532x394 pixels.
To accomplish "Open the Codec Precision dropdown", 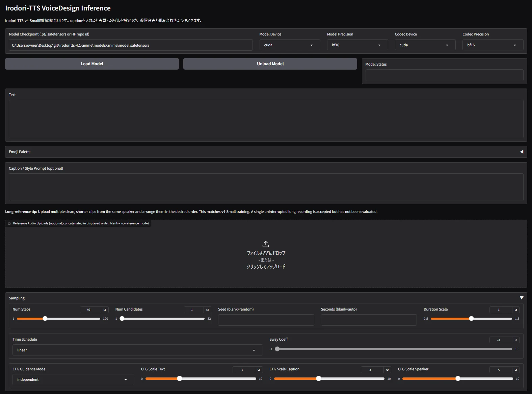I will point(493,45).
